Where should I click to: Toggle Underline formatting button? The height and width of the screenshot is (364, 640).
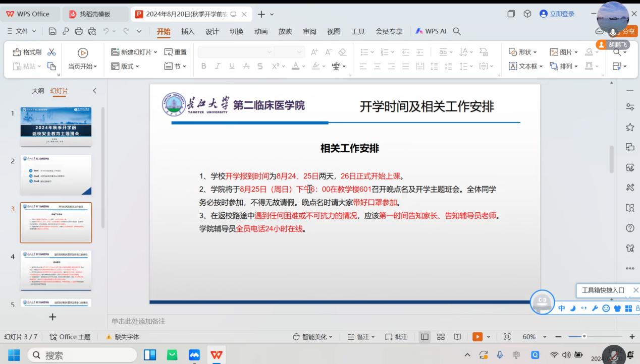coord(232,66)
